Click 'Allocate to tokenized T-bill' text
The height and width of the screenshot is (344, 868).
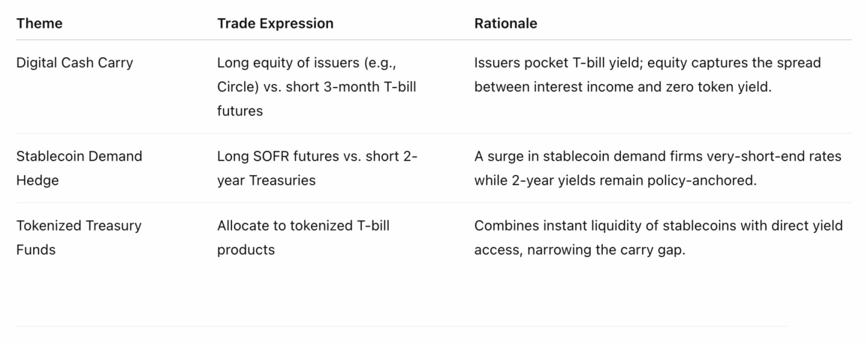[303, 226]
